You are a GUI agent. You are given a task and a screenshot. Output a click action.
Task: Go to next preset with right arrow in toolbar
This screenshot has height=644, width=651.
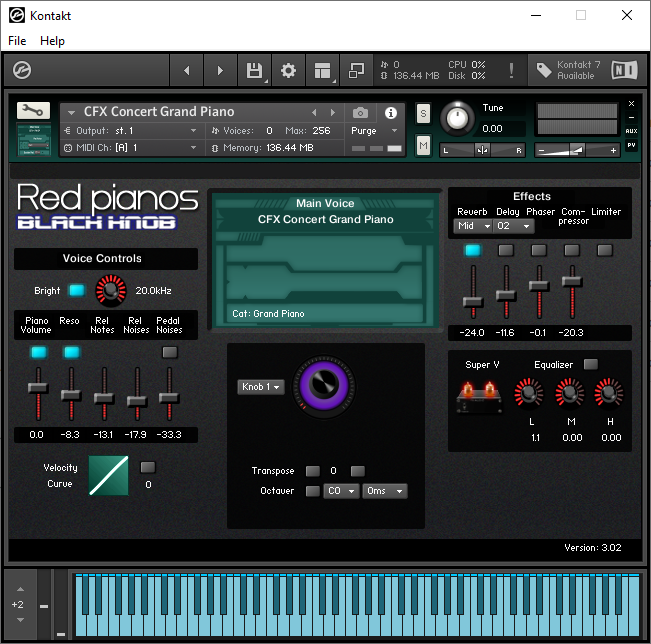220,70
